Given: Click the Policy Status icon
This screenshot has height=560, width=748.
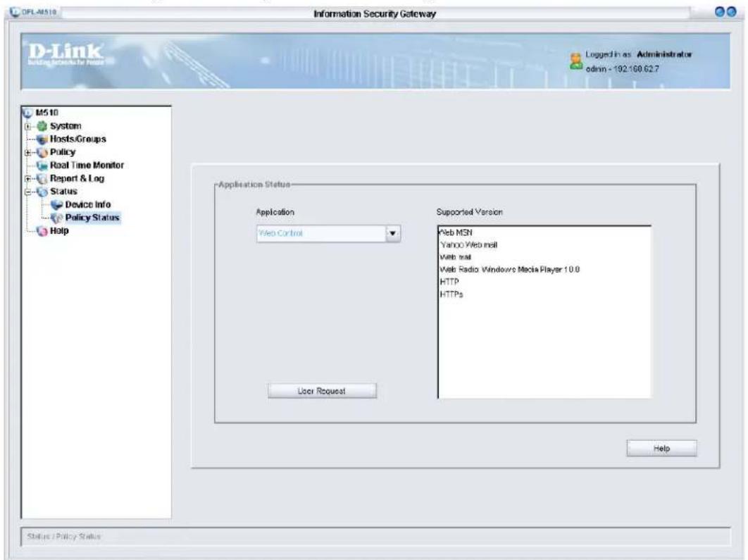Looking at the screenshot, I should [57, 218].
